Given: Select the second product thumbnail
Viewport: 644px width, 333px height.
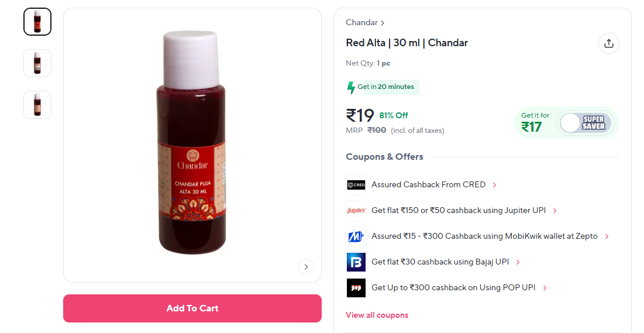Looking at the screenshot, I should [x=37, y=63].
